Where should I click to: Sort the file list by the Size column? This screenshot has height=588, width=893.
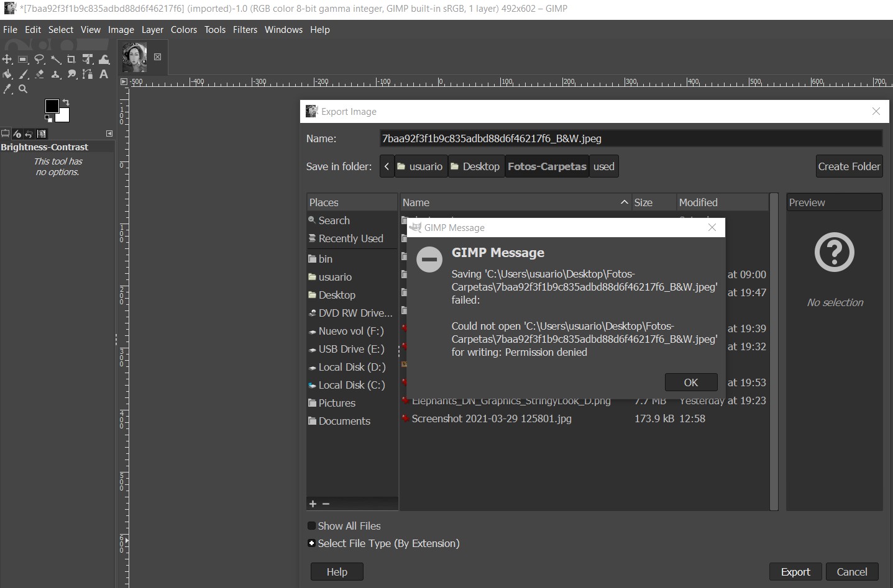coord(654,202)
